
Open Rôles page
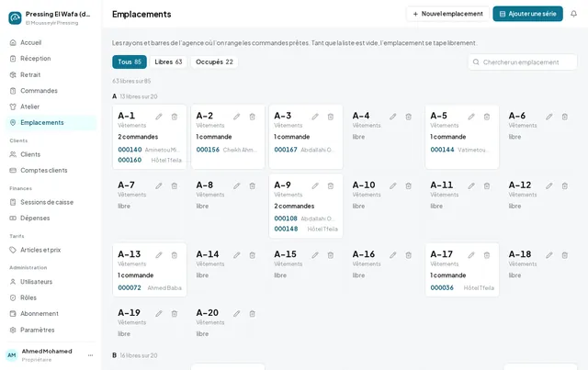[x=51, y=297]
